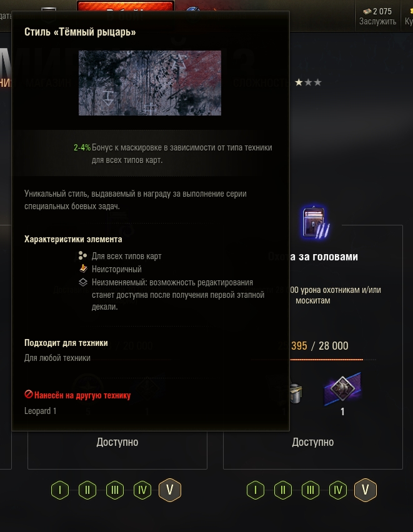Viewport: 413px width, 532px height.
Task: Select stage I hexagon of left mission
Action: [60, 490]
